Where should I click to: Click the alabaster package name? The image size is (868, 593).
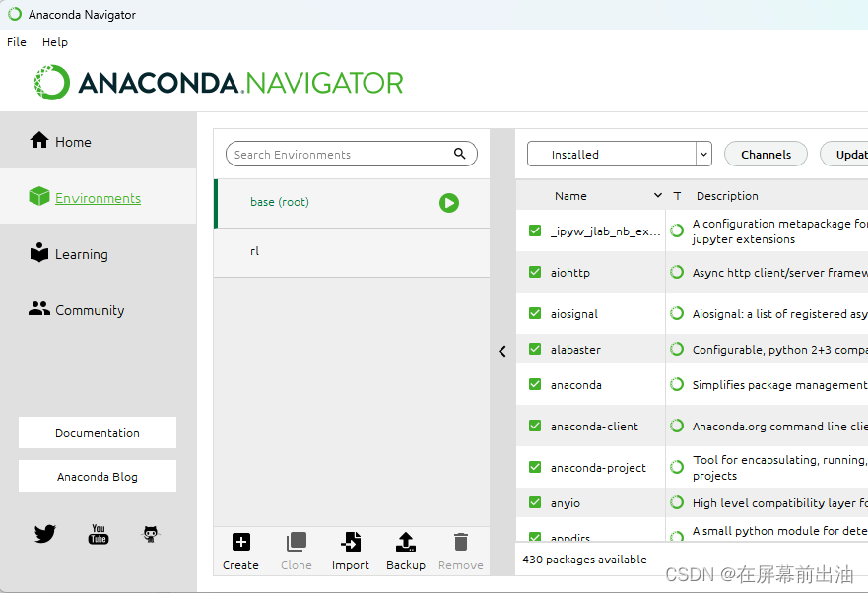click(x=575, y=350)
